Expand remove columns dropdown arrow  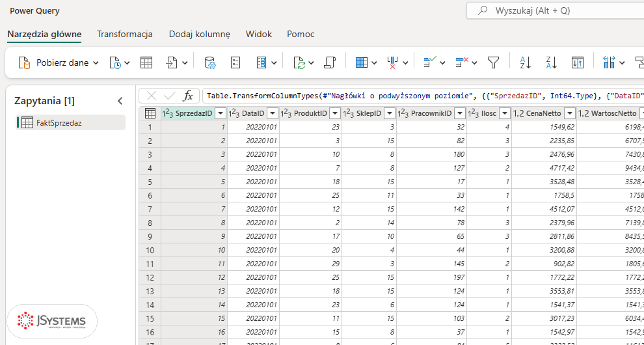click(x=405, y=63)
